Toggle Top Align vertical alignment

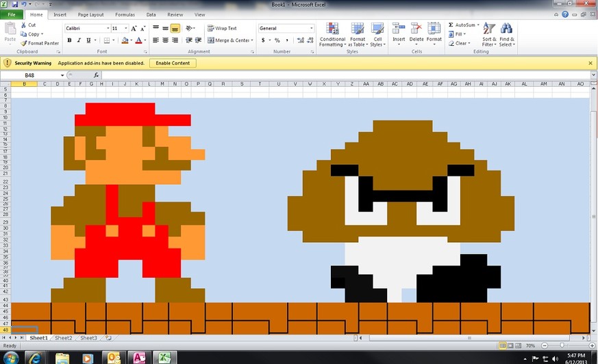coord(156,28)
